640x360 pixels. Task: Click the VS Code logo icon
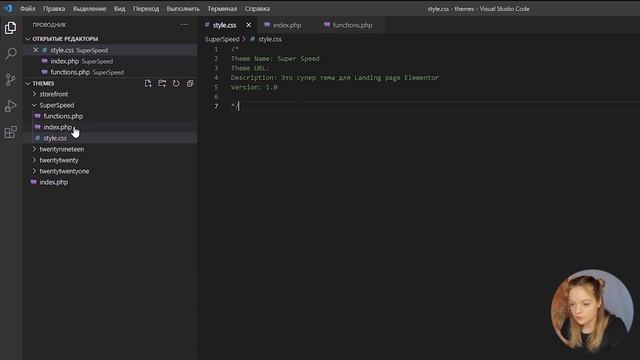click(x=8, y=8)
